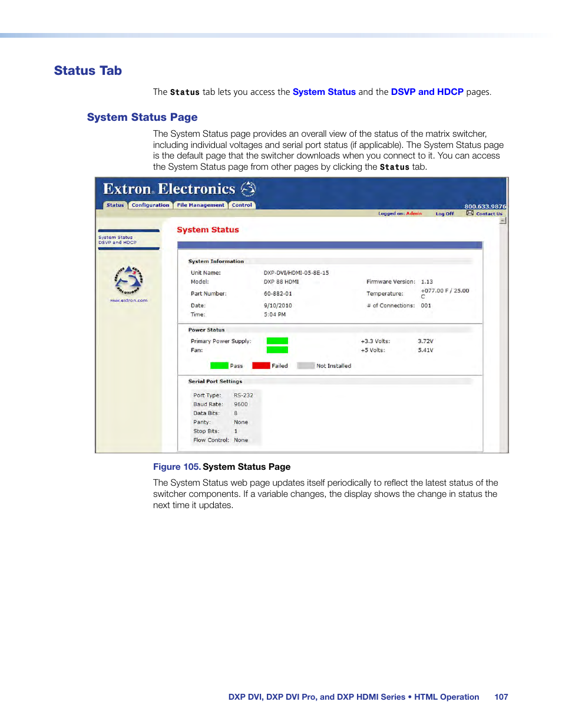The width and height of the screenshot is (562, 728).
Task: Click the +3.3 Volts reading 3.72V
Action: [425, 341]
